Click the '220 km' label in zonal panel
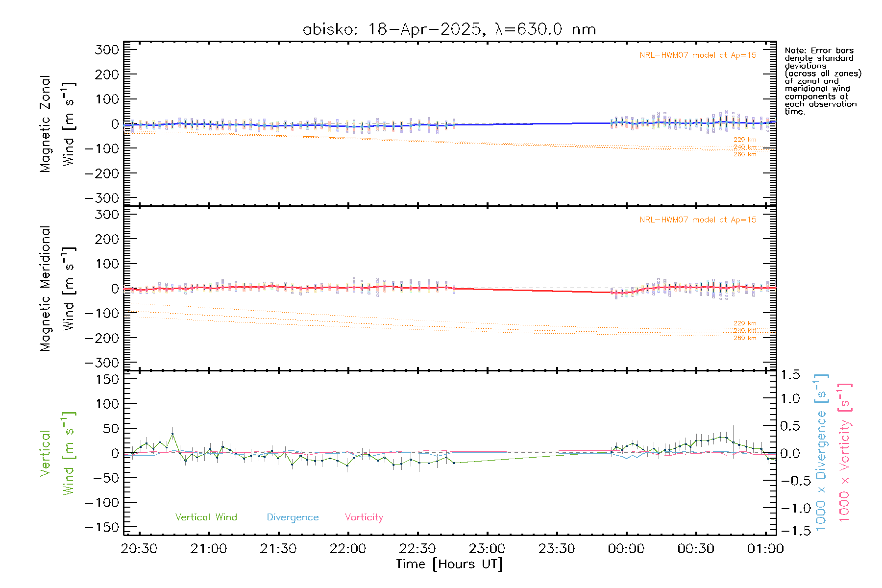 (744, 140)
